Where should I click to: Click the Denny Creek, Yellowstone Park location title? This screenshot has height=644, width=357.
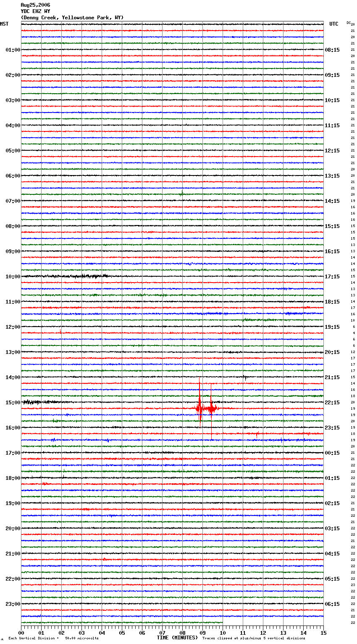tap(72, 18)
